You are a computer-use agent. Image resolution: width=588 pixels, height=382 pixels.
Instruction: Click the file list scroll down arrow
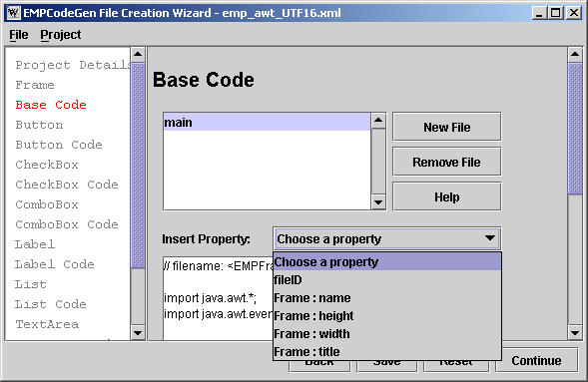[x=378, y=202]
